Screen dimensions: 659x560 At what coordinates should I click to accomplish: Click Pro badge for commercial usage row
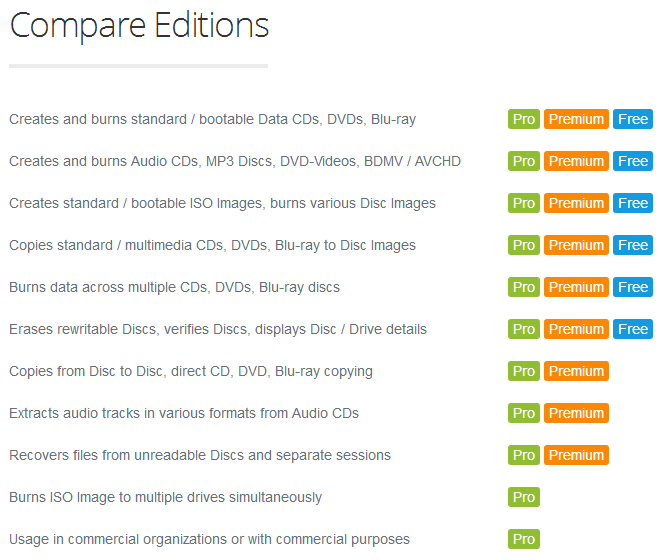click(524, 539)
